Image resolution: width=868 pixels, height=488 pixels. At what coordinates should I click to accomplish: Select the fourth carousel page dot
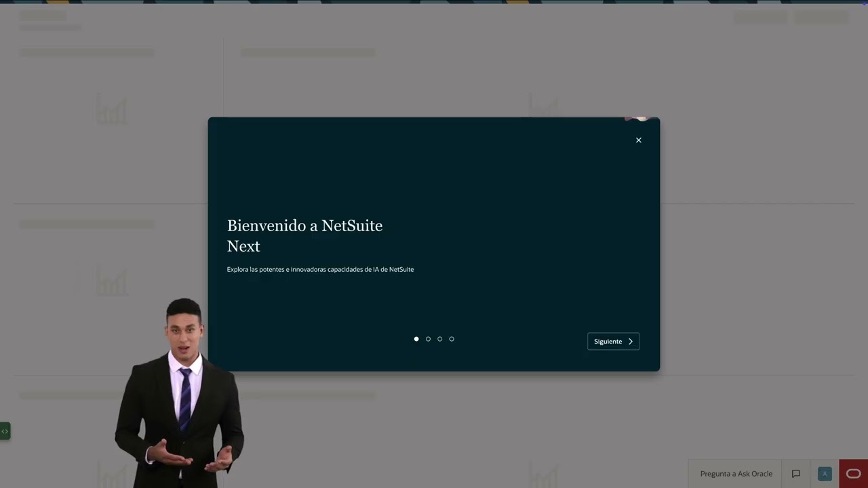452,339
